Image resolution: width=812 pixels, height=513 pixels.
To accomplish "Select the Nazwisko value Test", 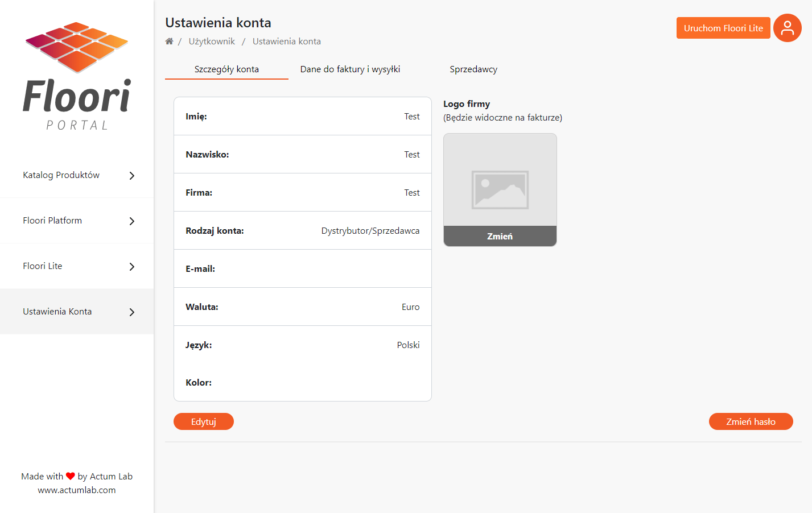I will (x=412, y=155).
